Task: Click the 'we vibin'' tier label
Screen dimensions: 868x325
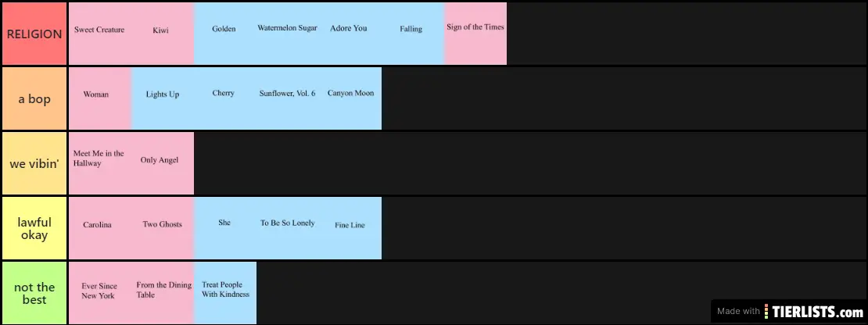Action: [x=34, y=163]
